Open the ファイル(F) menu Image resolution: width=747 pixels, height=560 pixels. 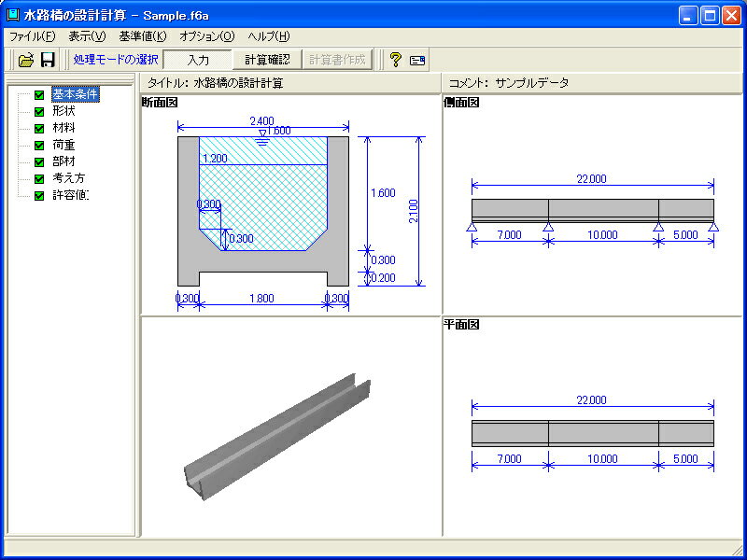coord(32,36)
